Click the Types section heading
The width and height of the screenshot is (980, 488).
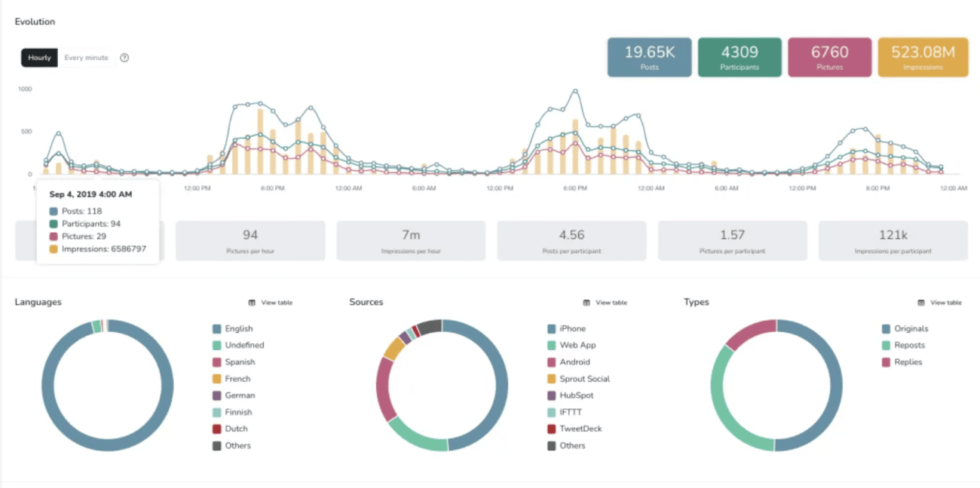pos(697,302)
